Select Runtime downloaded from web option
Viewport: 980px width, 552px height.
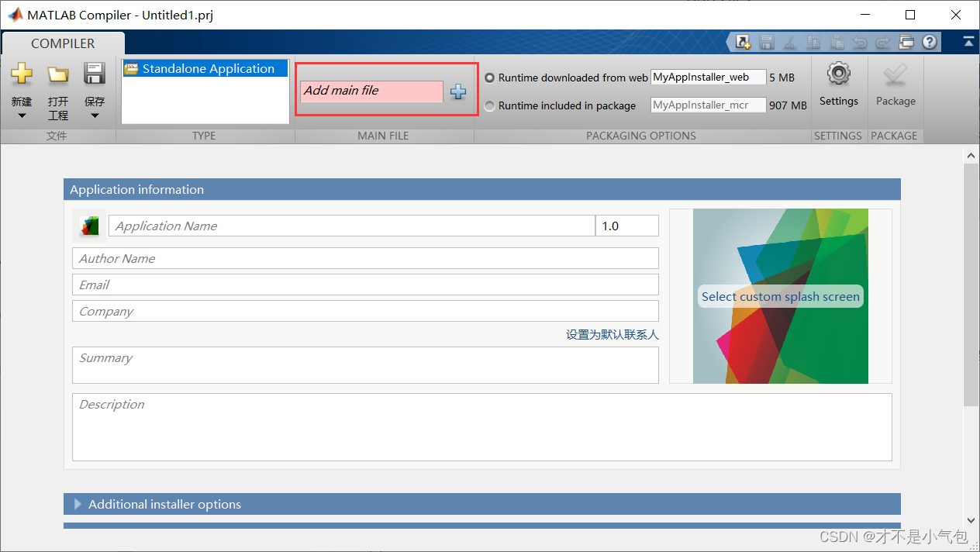point(490,78)
